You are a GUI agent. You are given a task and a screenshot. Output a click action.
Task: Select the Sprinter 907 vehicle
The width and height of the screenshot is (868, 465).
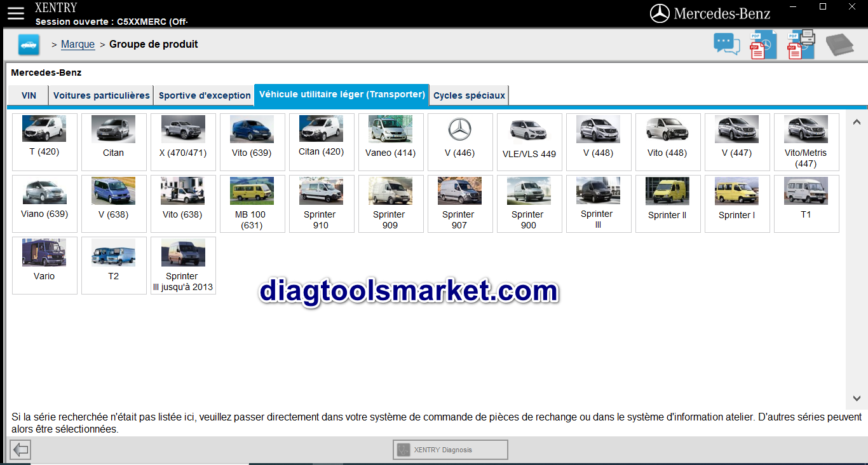[460, 204]
